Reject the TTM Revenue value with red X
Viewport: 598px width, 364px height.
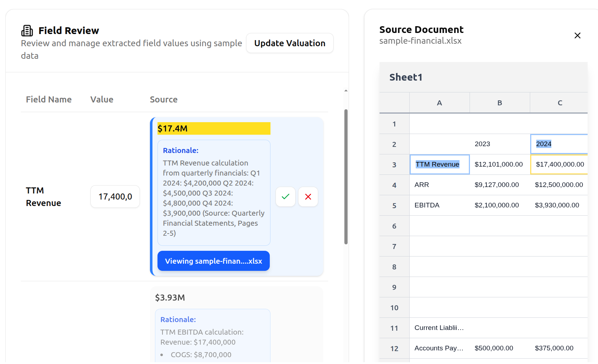tap(308, 197)
